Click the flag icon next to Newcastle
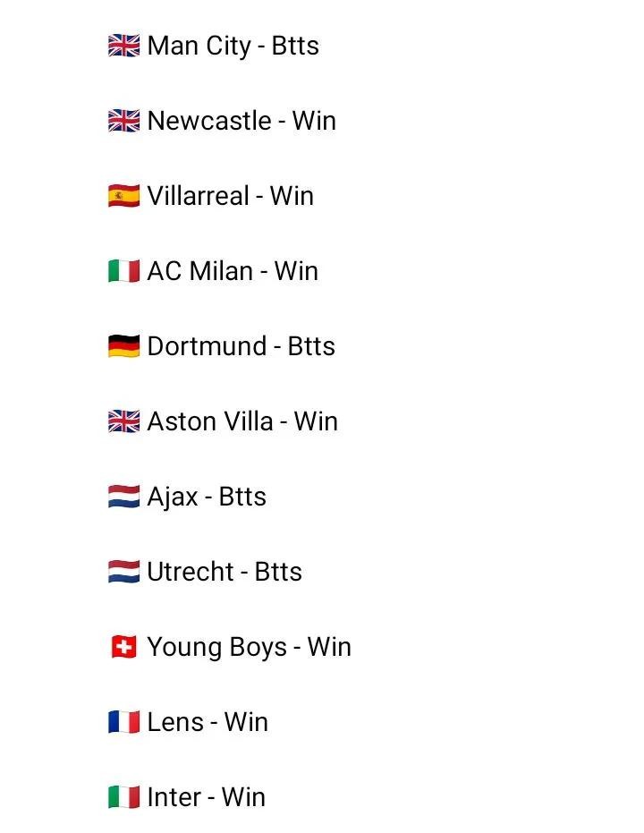Screen dimensions: 644x833 123,121
